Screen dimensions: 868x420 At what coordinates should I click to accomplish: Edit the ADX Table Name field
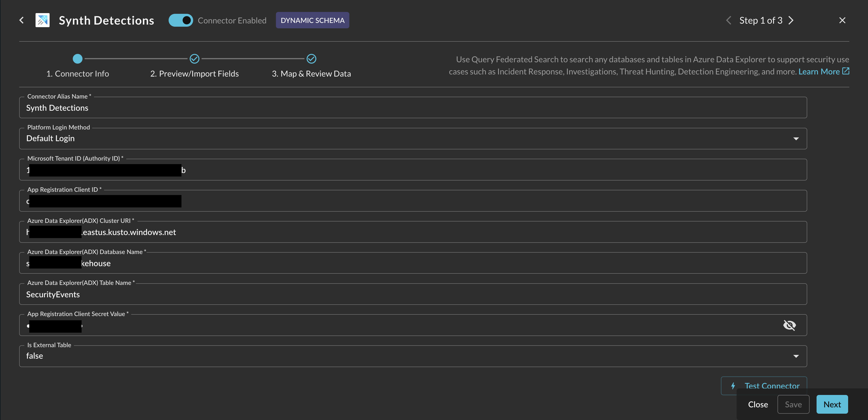[x=413, y=294]
